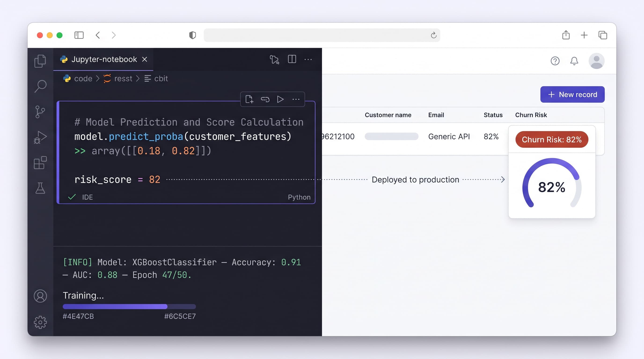644x359 pixels.
Task: Click the source control diff icon in editor toolbar
Action: tap(274, 59)
